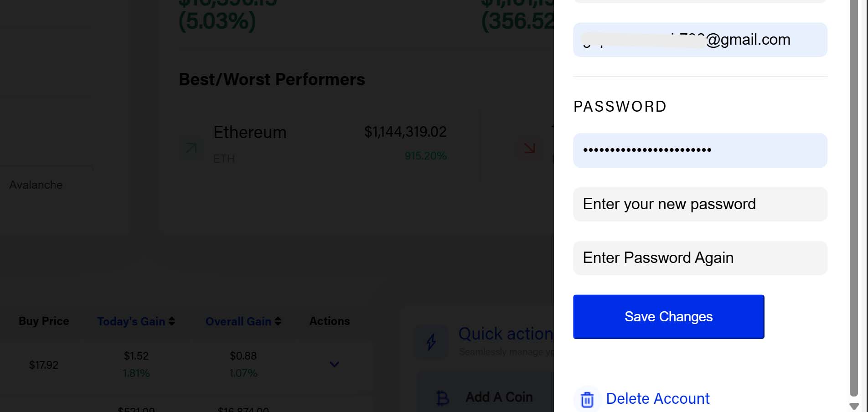Click the Enter Password Again field
Screen dimensions: 868x412
pos(700,258)
